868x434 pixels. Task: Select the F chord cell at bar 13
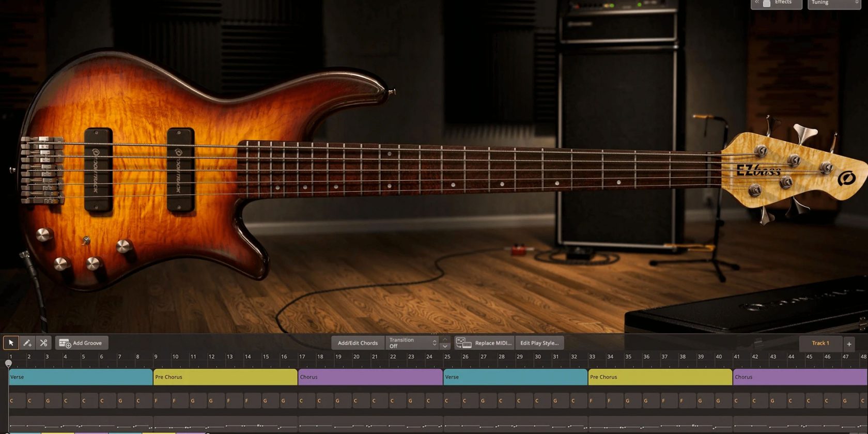pos(235,400)
